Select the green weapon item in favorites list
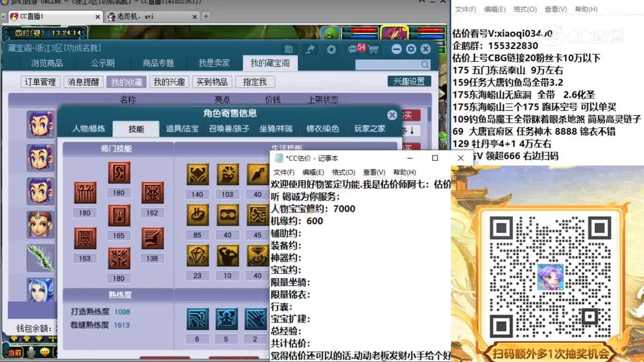This screenshot has width=644, height=362. [40, 257]
